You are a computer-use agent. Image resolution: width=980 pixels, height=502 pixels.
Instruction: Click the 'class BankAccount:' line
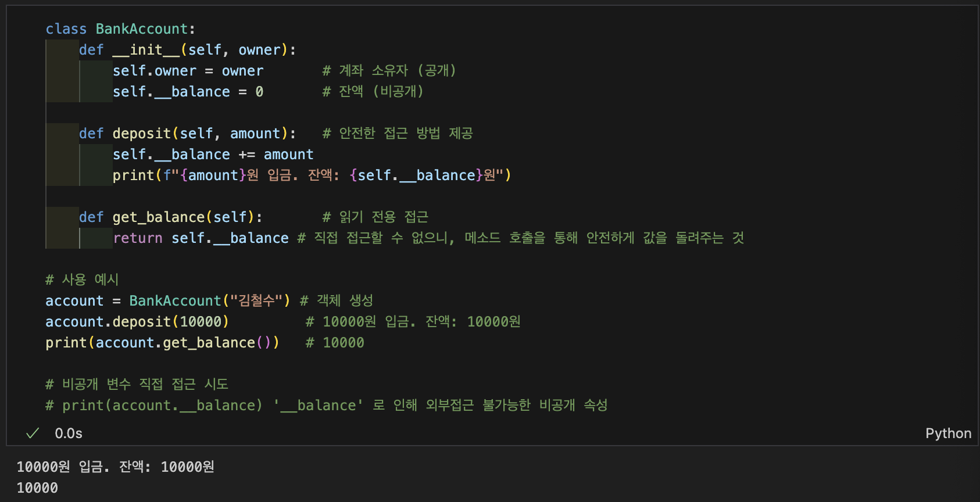pos(120,29)
